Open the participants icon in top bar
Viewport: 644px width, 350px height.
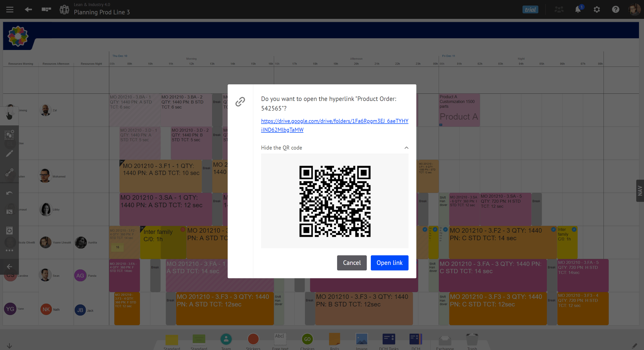click(559, 10)
